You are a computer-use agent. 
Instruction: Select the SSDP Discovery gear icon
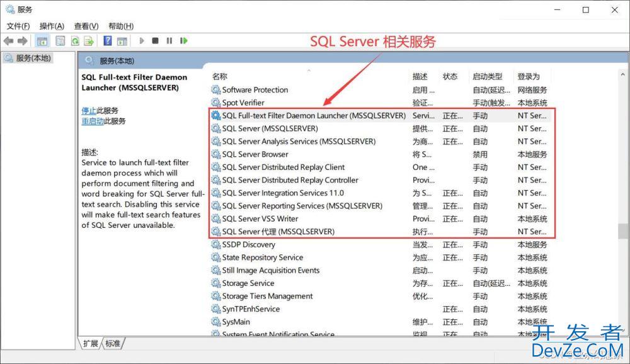[x=215, y=244]
